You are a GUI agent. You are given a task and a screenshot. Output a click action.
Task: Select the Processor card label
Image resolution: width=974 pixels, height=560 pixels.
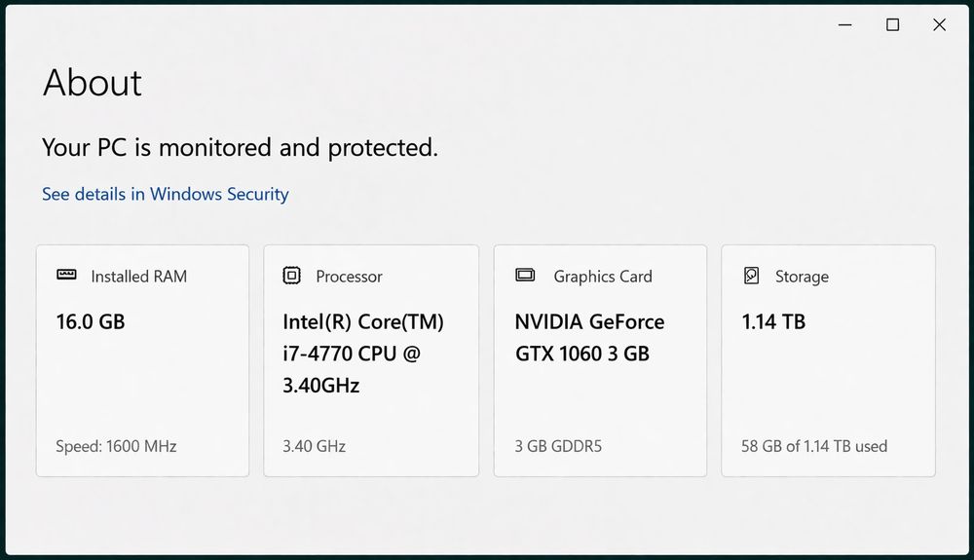click(349, 277)
